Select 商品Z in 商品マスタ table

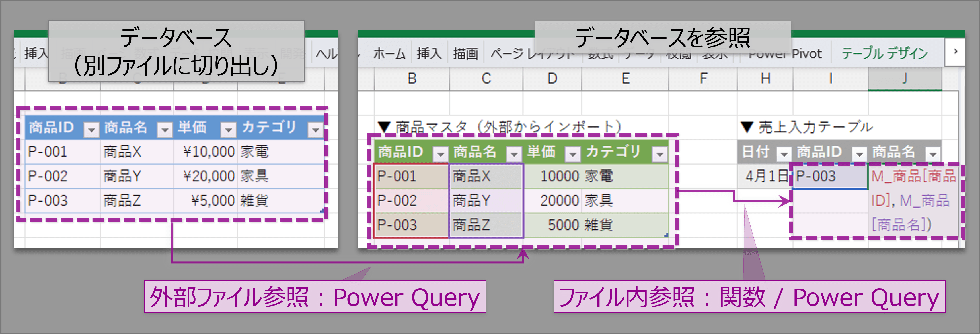pos(486,225)
